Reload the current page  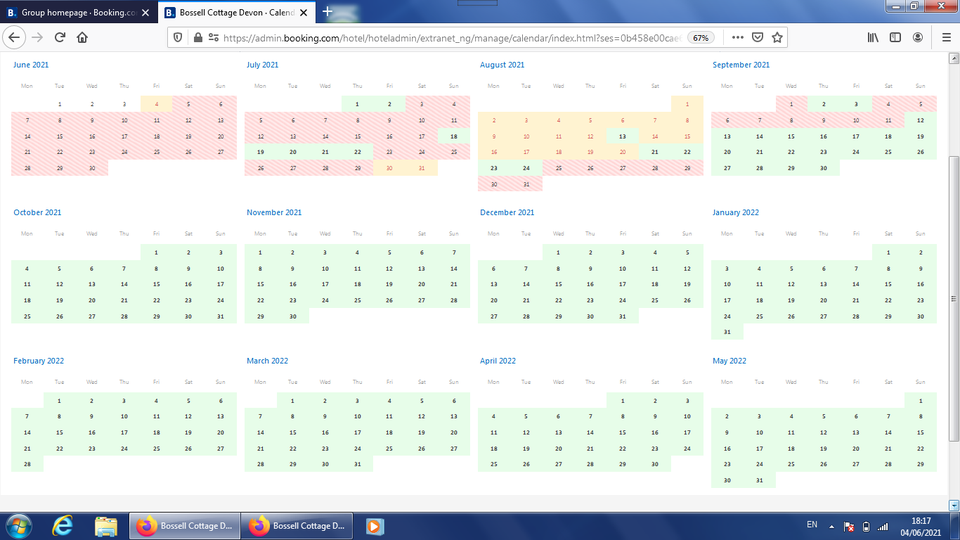tap(60, 37)
